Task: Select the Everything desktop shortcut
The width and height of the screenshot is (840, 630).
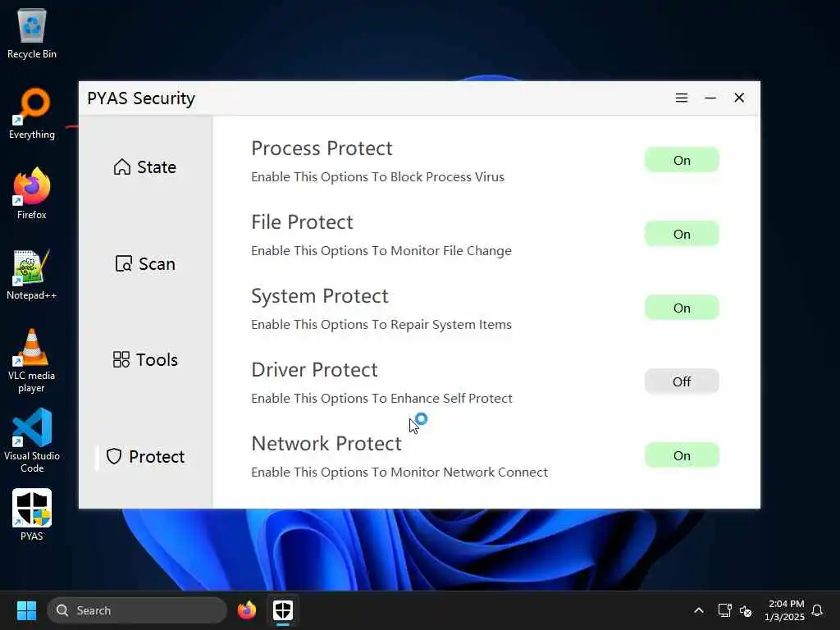Action: (32, 113)
